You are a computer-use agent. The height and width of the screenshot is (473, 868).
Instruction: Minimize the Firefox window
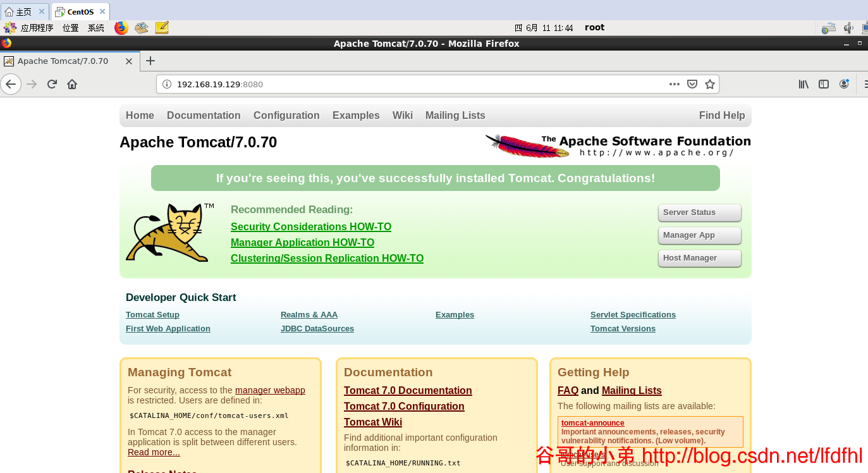[847, 44]
